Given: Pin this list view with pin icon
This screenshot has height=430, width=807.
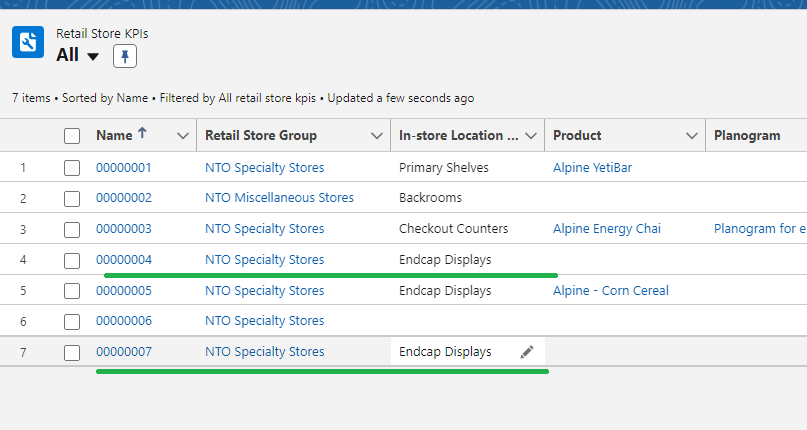Looking at the screenshot, I should (125, 56).
